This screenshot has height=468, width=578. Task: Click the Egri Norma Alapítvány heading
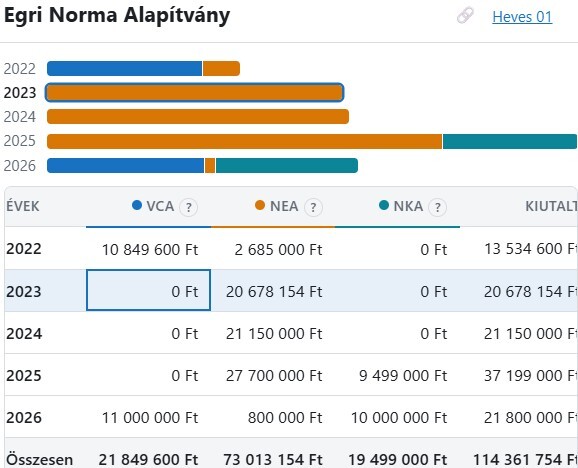pos(117,16)
